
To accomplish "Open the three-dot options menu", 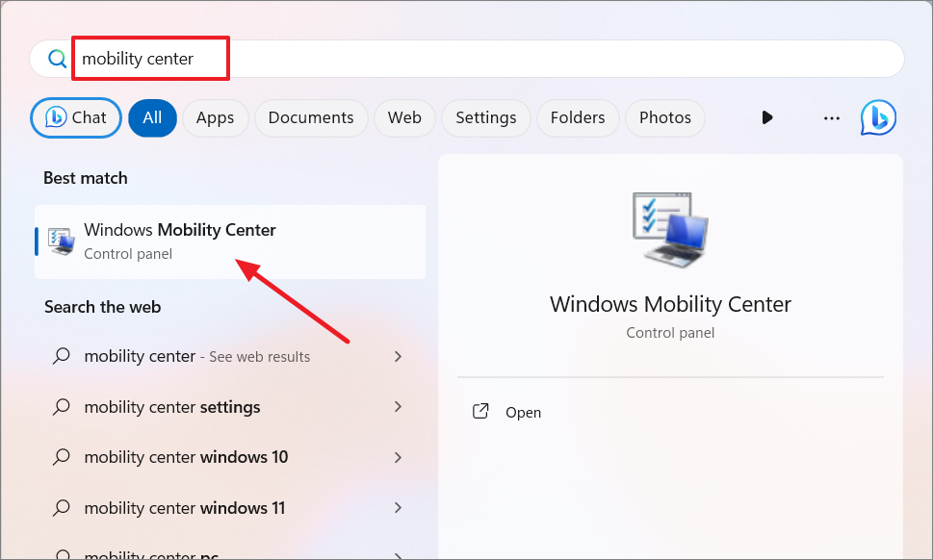I will tap(832, 118).
